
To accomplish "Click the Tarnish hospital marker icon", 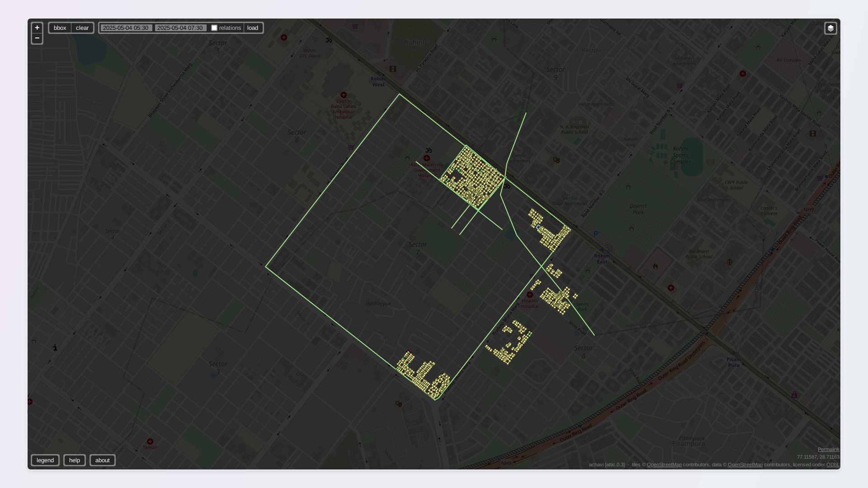I will pyautogui.click(x=150, y=441).
